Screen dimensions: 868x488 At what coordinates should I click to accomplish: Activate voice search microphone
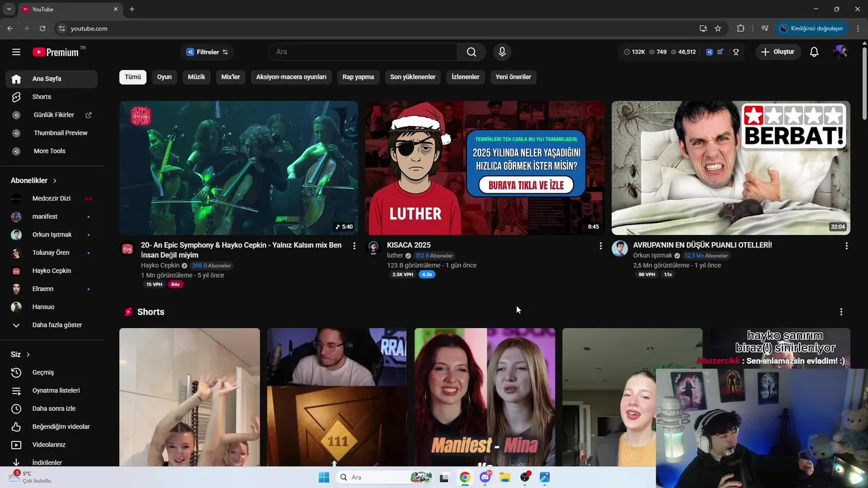[502, 52]
